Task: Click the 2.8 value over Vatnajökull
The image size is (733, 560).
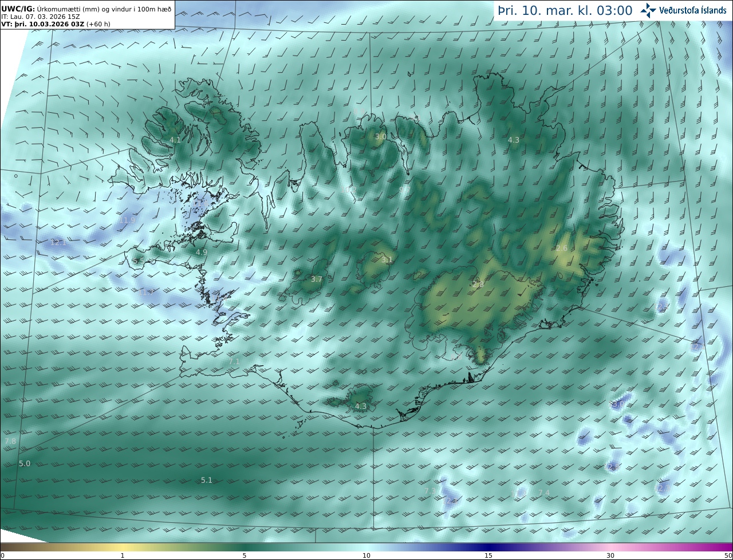Action: tap(478, 284)
